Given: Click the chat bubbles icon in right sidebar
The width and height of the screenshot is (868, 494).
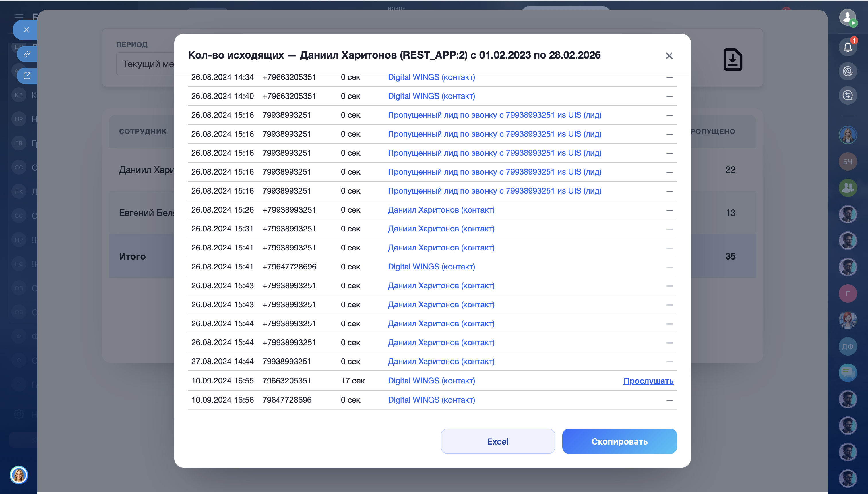Looking at the screenshot, I should [847, 373].
